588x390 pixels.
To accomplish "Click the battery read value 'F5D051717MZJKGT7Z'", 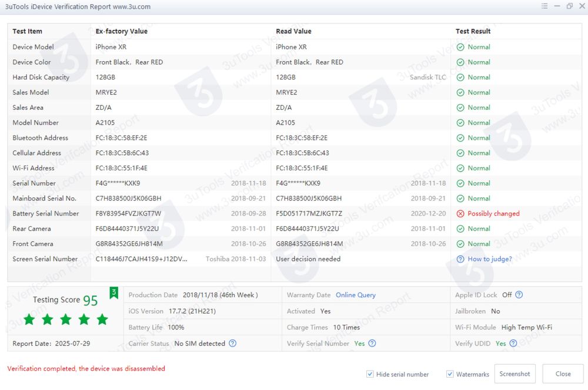I will [309, 214].
